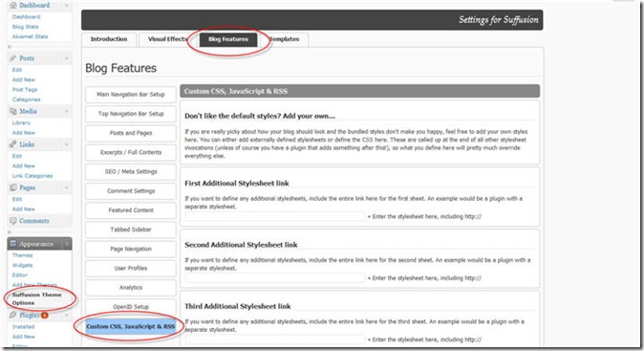Screen dimensions: 644x351
Task: Open the Akismet Stats link
Action: tap(30, 36)
